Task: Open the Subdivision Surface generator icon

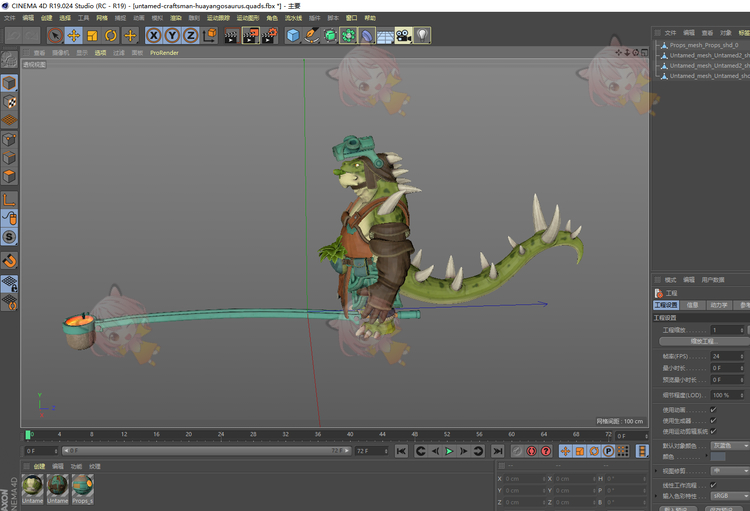Action: pyautogui.click(x=330, y=35)
